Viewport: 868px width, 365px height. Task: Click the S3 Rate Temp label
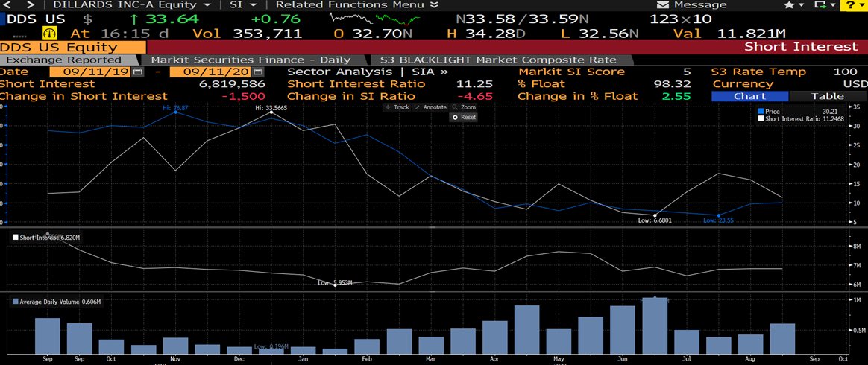click(758, 72)
